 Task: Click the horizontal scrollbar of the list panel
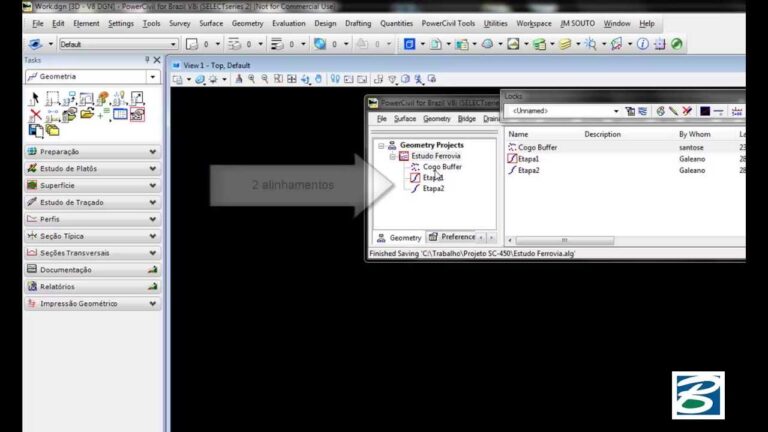tap(564, 240)
